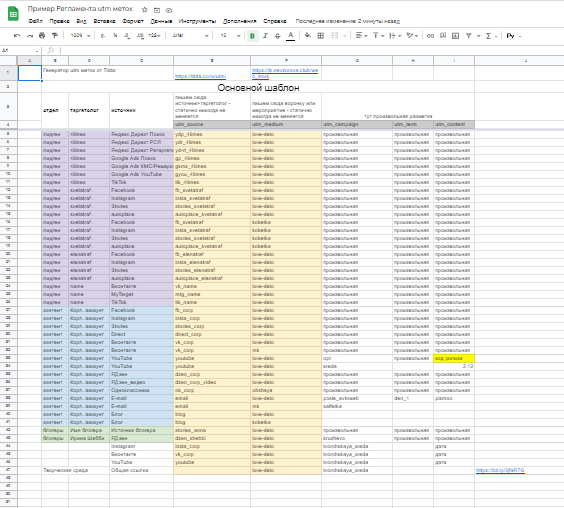Select the yellow код ролика cell
This screenshot has height=508, width=564.
click(454, 358)
